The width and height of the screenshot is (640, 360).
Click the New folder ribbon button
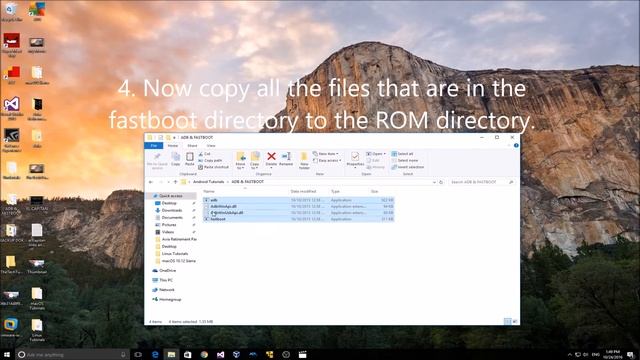click(x=304, y=161)
